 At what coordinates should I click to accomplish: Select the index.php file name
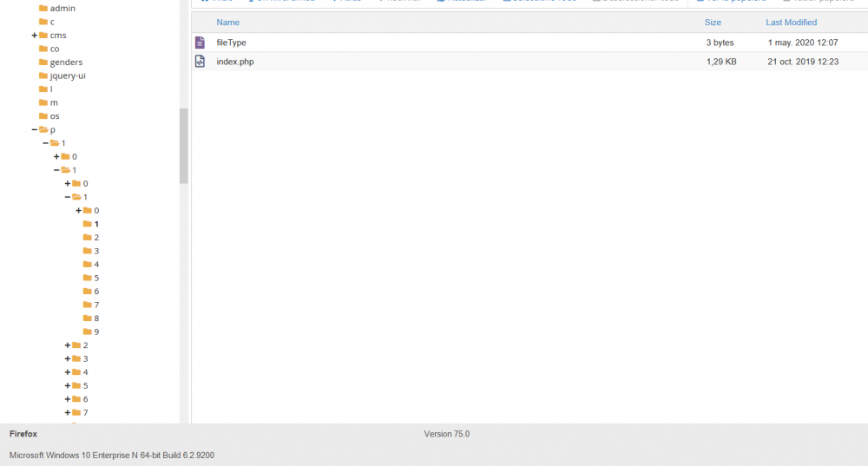click(235, 62)
